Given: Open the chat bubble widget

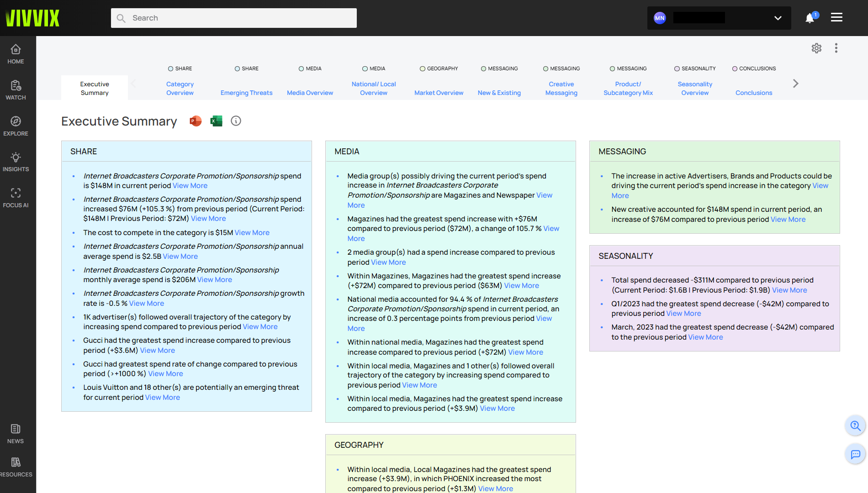Looking at the screenshot, I should coord(855,454).
